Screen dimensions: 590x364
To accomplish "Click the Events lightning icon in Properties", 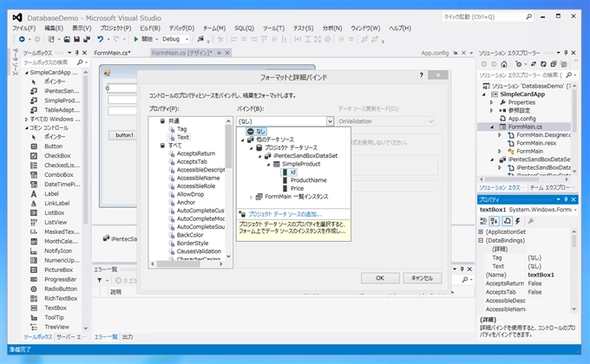I will pyautogui.click(x=518, y=221).
